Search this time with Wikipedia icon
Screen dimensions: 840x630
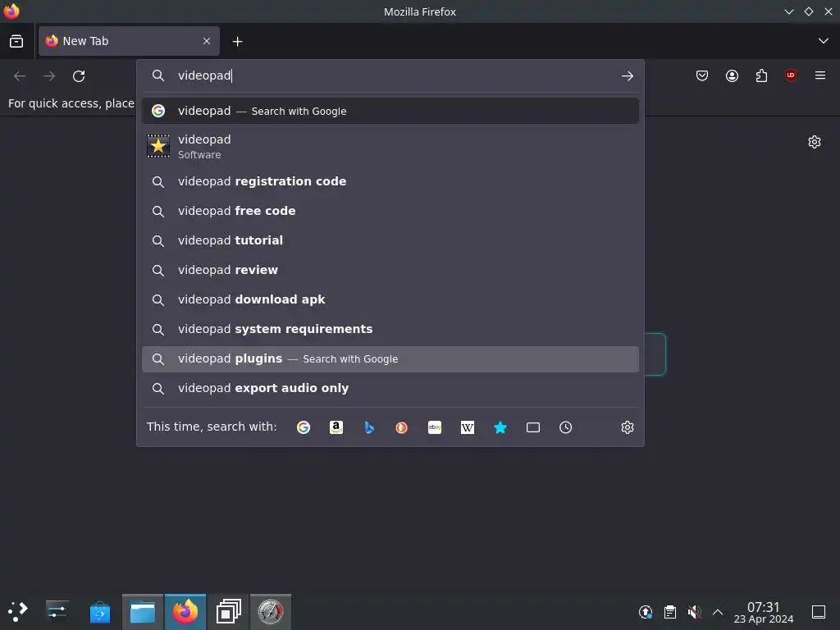coord(467,427)
